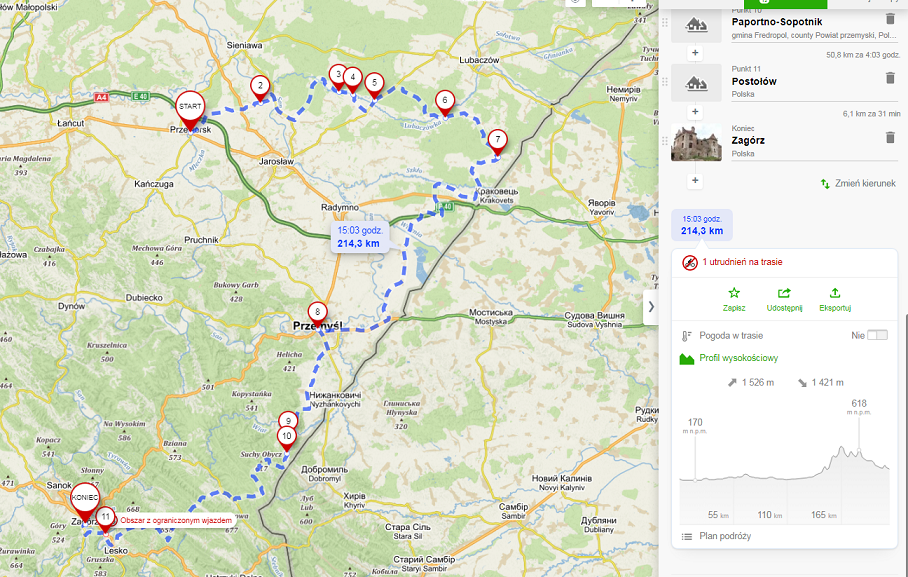Delete the Paportno-Sopotnik waypoint
The width and height of the screenshot is (908, 577).
coord(890,19)
